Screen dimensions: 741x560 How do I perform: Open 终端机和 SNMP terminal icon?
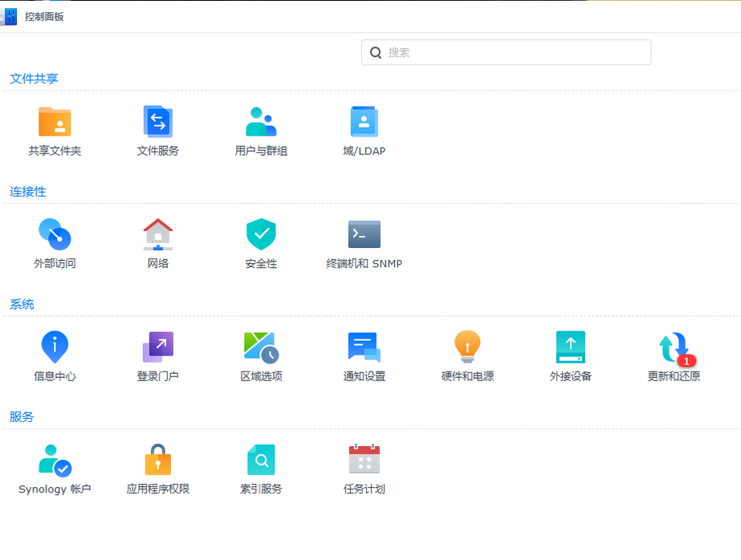[364, 234]
